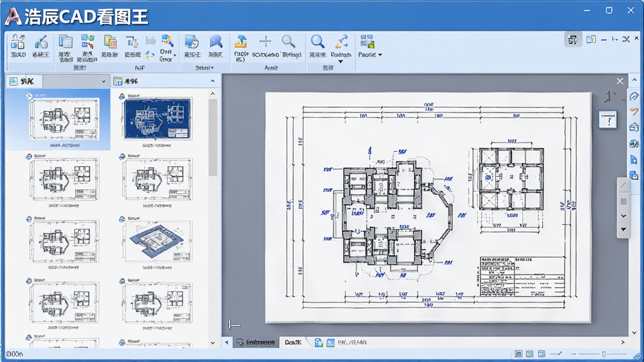
Task: Click the crosshair plus icon in the ribbon
Action: (265, 41)
